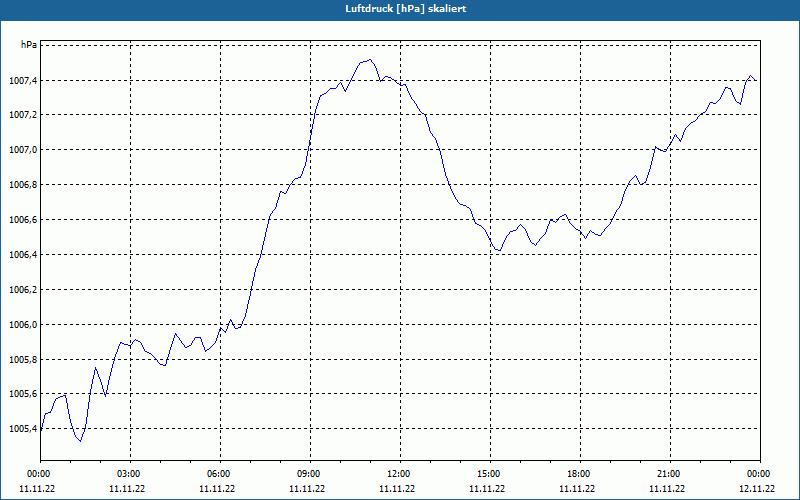Select the 1006,6 y-axis value
800x500 pixels.
(x=23, y=219)
